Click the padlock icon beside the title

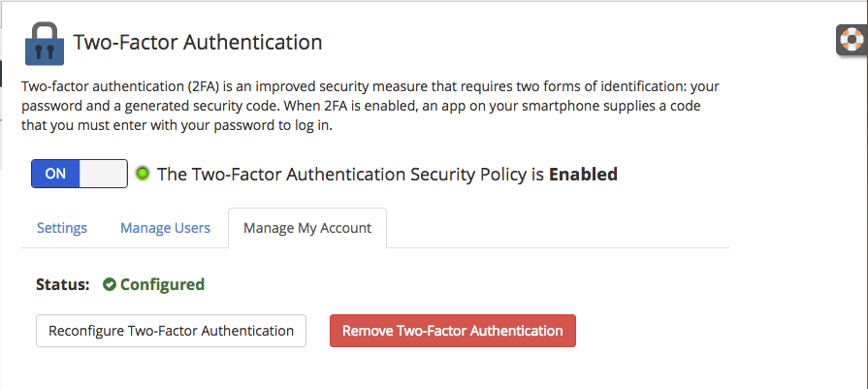pyautogui.click(x=45, y=43)
